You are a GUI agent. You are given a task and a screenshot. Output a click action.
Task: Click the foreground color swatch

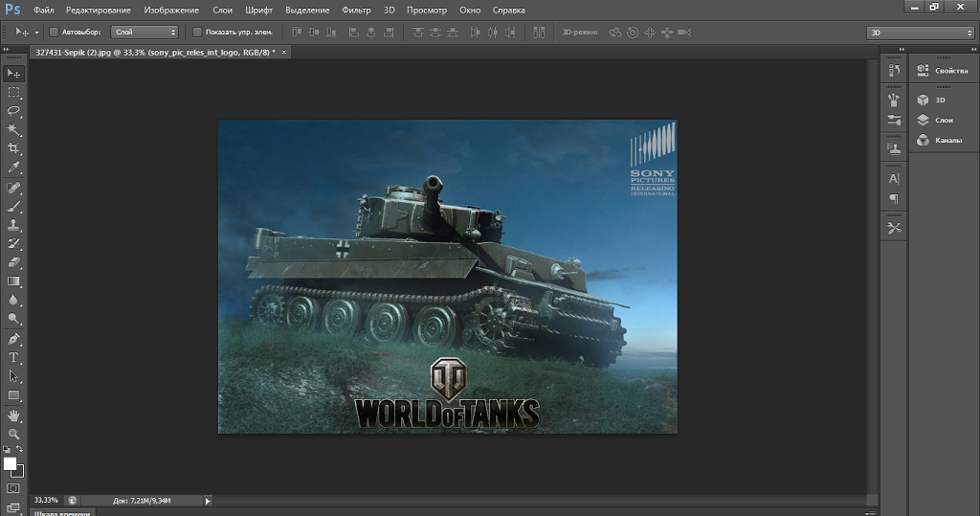point(10,463)
